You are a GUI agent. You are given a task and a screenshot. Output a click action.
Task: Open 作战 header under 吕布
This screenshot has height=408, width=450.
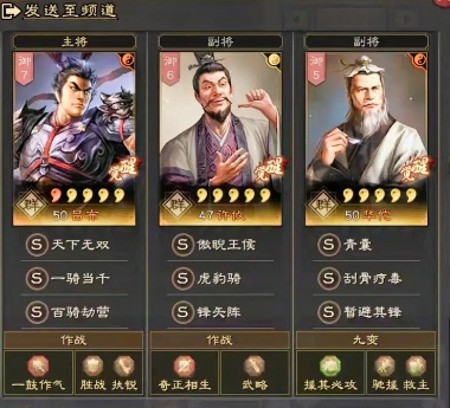pyautogui.click(x=74, y=340)
